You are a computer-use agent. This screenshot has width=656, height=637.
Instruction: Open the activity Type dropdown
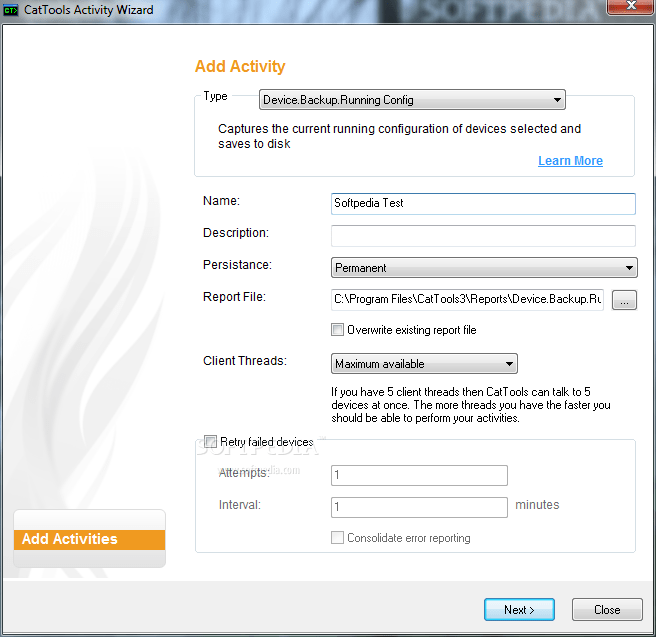point(412,100)
